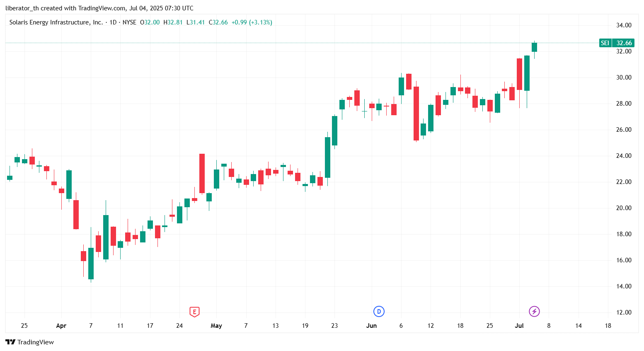Image resolution: width=644 pixels, height=351 pixels.
Task: Click the 12.00 price axis label
Action: point(624,312)
